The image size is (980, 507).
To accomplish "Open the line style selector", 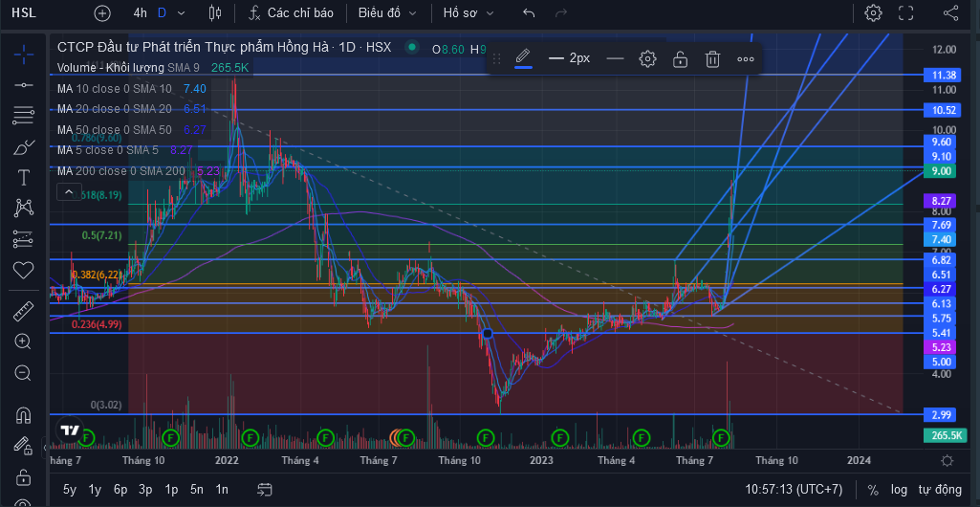I will point(616,58).
